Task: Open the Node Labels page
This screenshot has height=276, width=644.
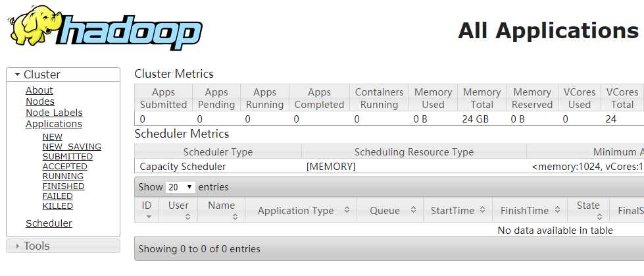Action: click(x=54, y=113)
